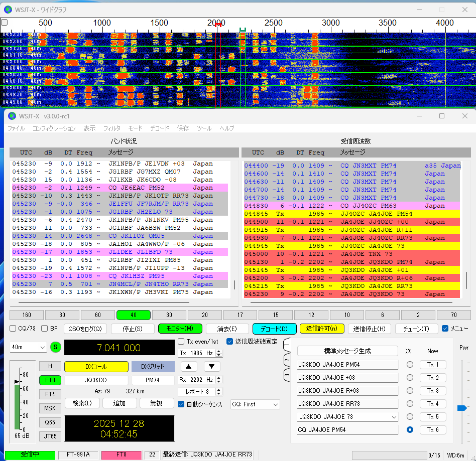Select the MSK mode button
Image resolution: width=476 pixels, height=461 pixels.
(x=50, y=408)
